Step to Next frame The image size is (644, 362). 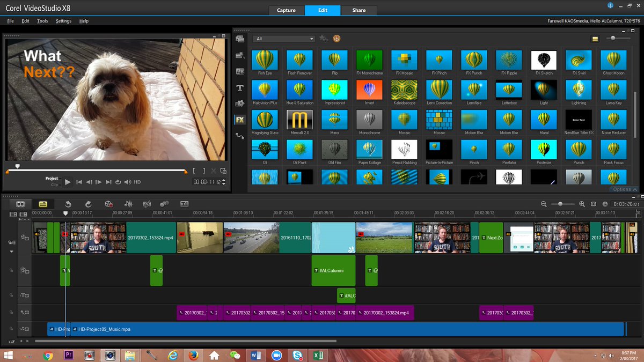click(x=99, y=182)
